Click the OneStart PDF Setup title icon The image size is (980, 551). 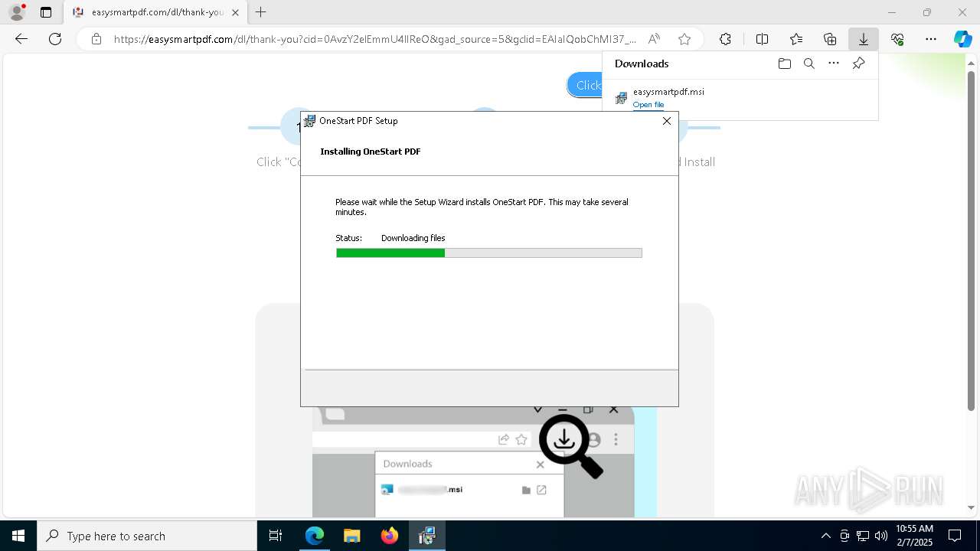click(310, 121)
